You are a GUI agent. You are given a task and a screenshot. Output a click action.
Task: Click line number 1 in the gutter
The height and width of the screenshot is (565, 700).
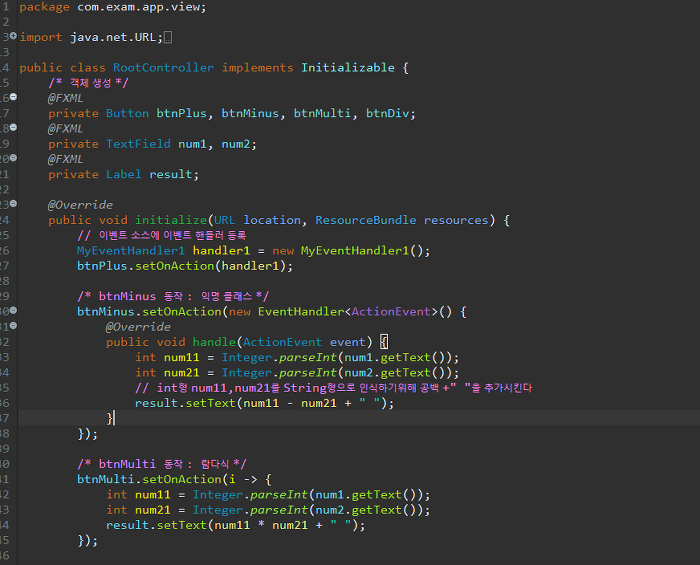[x=6, y=8]
